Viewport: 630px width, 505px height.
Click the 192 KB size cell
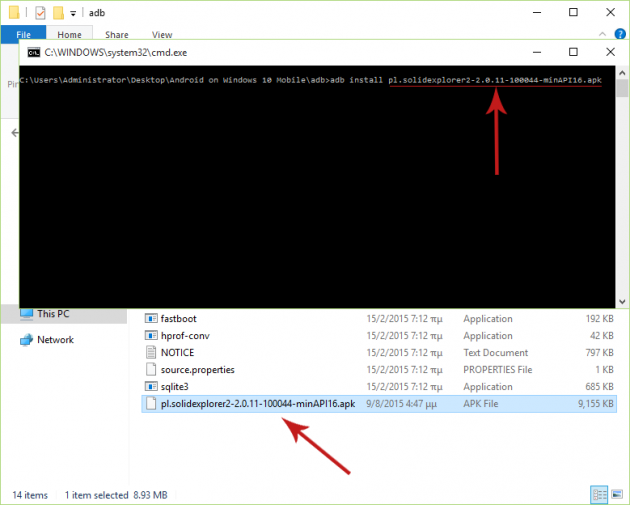pyautogui.click(x=599, y=319)
